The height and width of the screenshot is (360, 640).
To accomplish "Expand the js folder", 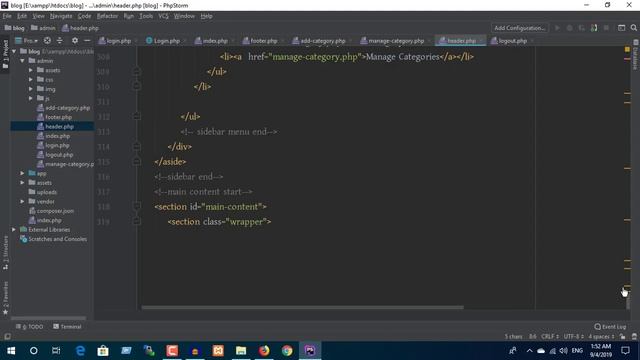I will coord(31,98).
